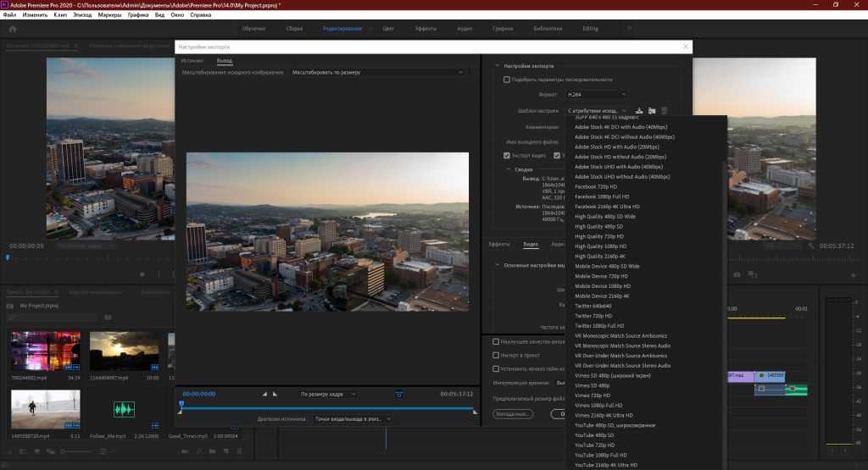868x470 pixels.
Task: Click the aspect ratio correction icon
Action: pos(399,394)
